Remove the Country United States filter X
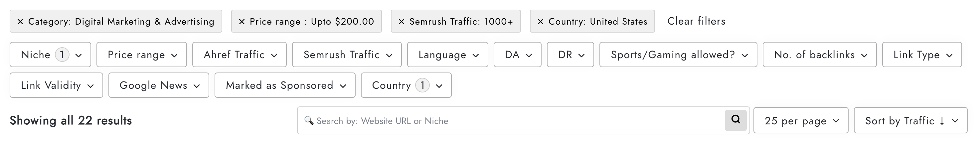This screenshot has height=143, width=980. pos(540,22)
